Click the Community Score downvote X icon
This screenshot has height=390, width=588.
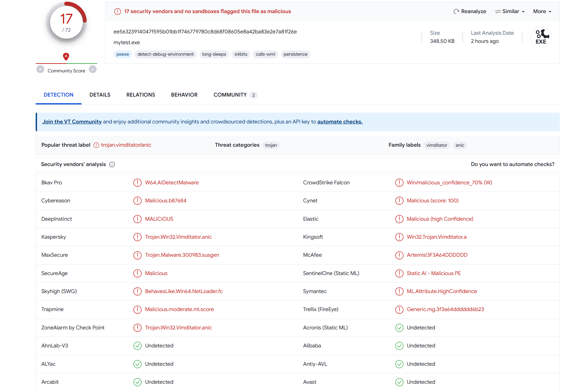point(40,69)
